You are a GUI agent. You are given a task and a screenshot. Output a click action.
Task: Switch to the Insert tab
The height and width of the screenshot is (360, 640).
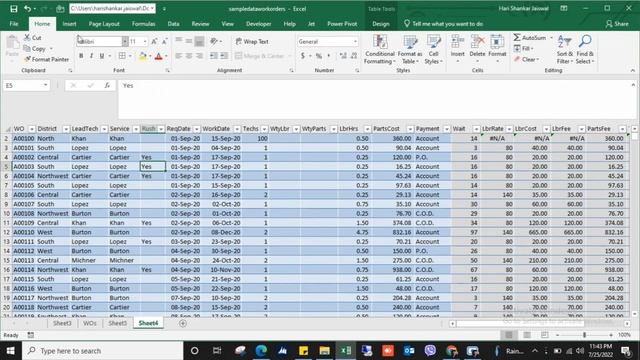[x=69, y=24]
